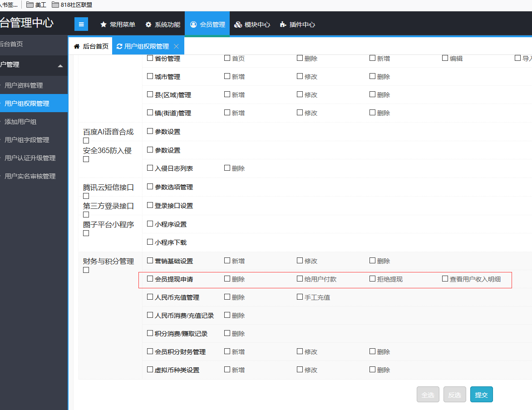532x410 pixels.
Task: Check the 会员提现申请 checkbox
Action: pyautogui.click(x=150, y=279)
